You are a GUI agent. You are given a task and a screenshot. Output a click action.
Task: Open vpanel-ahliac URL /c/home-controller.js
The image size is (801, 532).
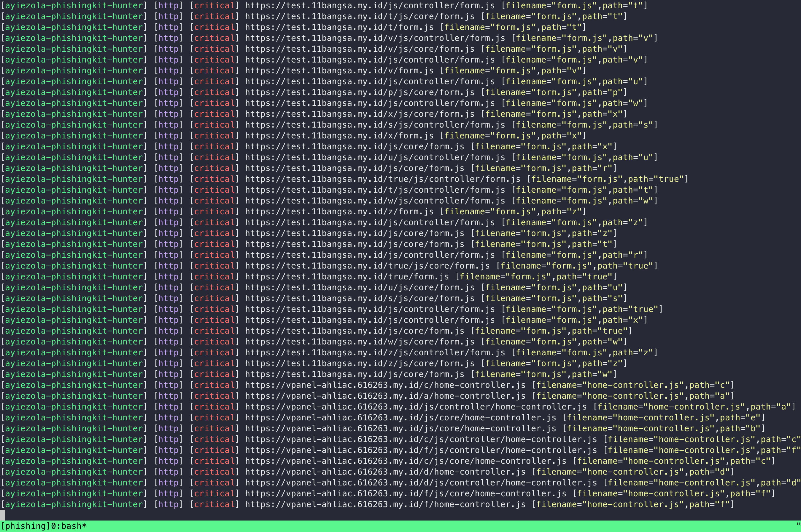tap(385, 385)
